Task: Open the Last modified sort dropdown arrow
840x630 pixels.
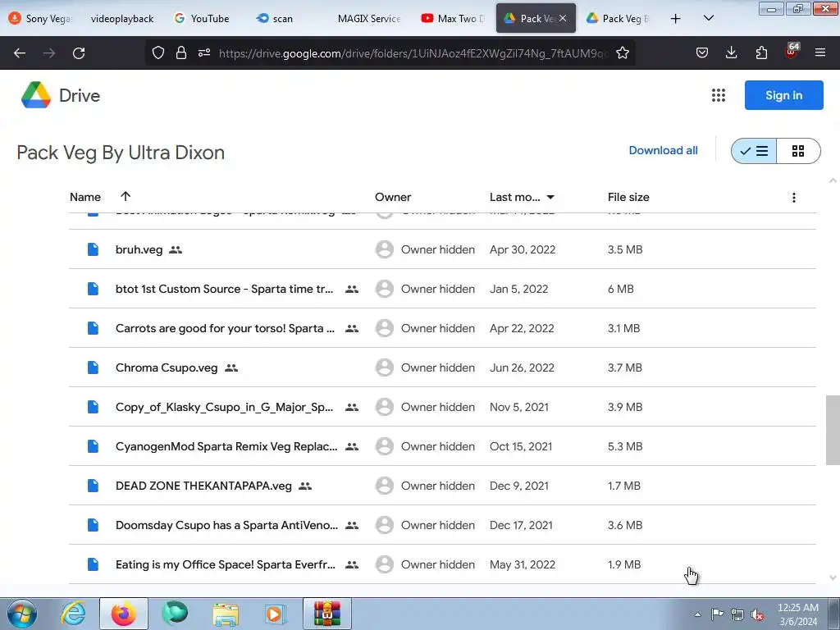Action: click(x=550, y=197)
